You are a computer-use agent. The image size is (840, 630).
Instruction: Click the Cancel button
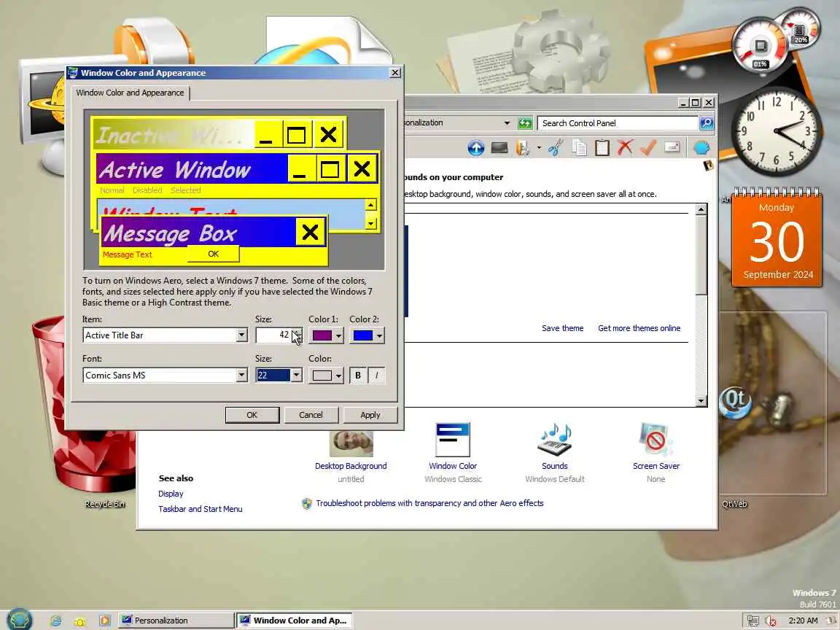point(311,415)
